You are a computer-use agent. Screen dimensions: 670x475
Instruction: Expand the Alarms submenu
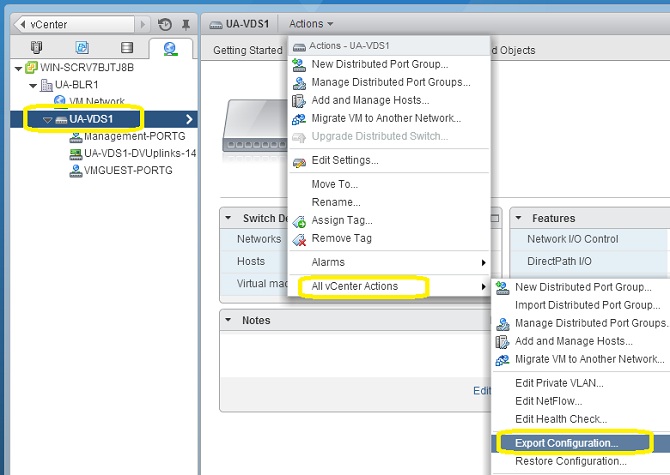click(x=389, y=262)
